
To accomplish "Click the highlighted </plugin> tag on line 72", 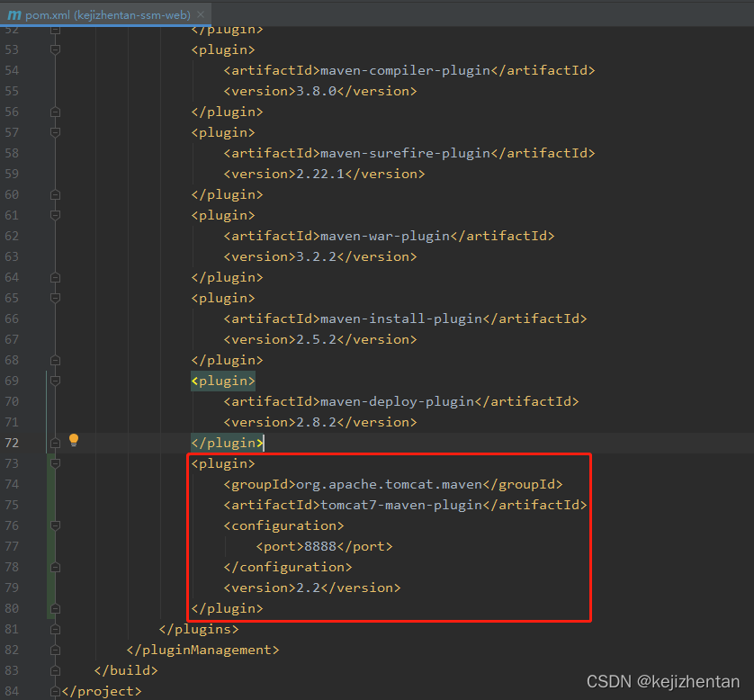I will [x=227, y=443].
